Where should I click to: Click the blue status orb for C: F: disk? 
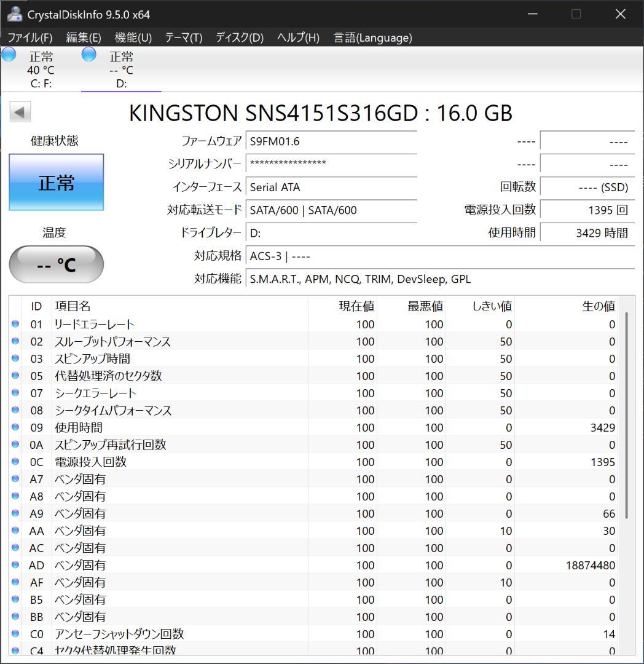9,54
